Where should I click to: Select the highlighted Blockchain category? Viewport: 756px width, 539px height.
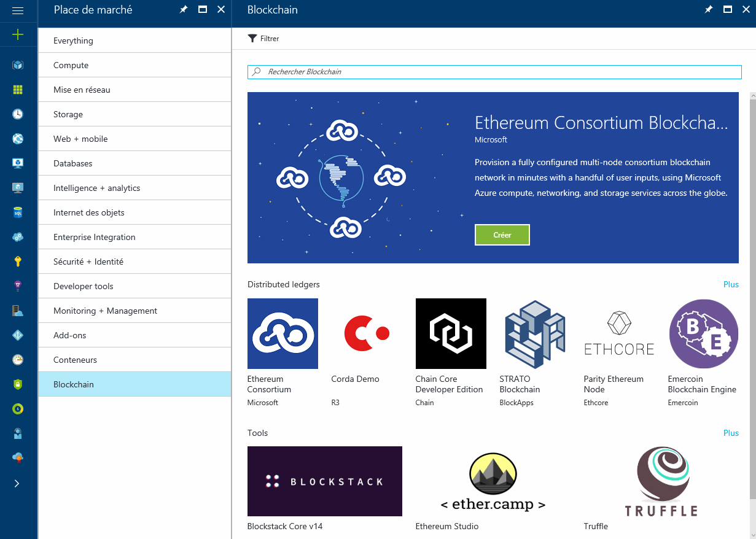[134, 384]
